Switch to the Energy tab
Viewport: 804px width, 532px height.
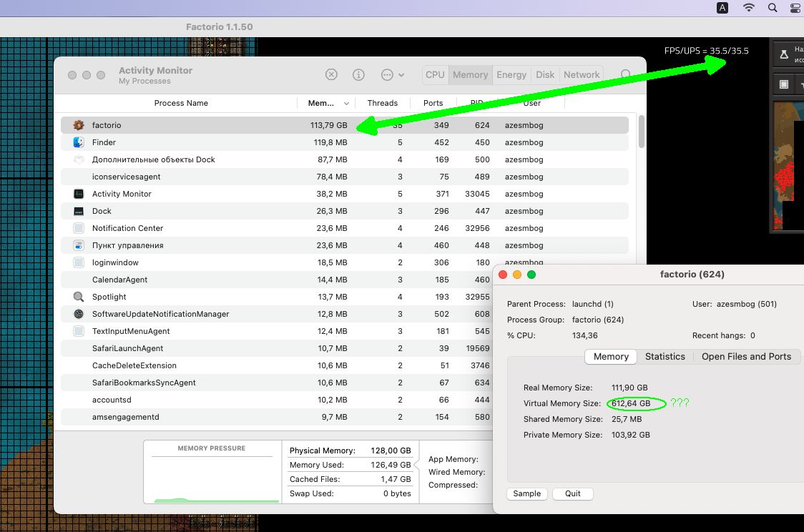[511, 75]
